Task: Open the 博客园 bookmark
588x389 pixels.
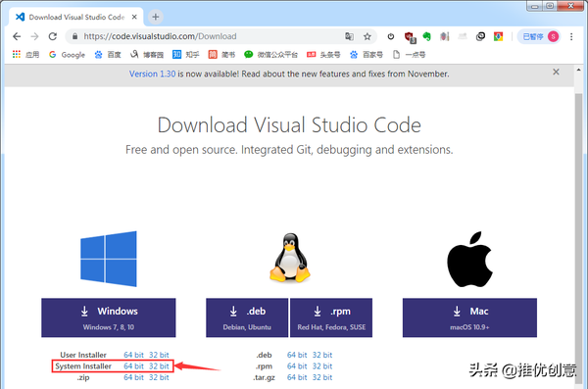Action: (x=147, y=55)
